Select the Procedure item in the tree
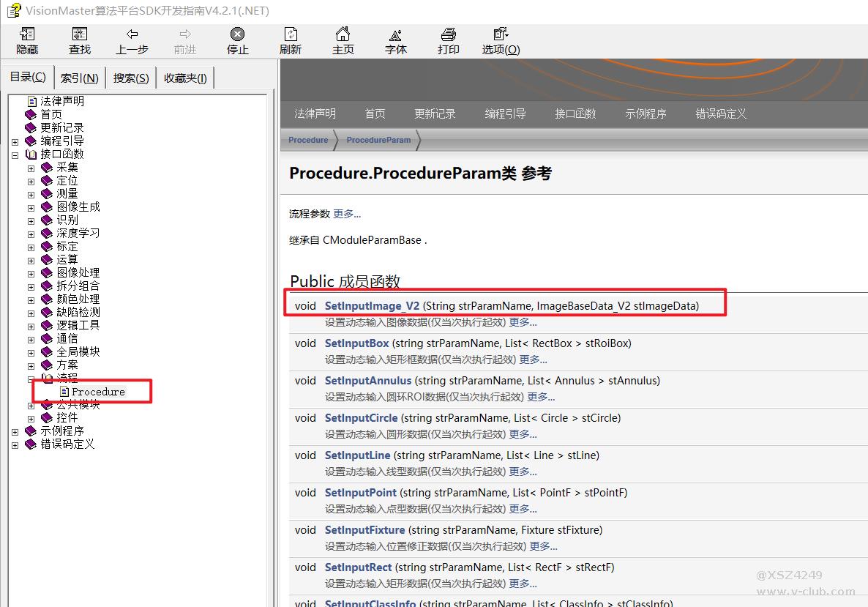The width and height of the screenshot is (868, 607). point(99,392)
